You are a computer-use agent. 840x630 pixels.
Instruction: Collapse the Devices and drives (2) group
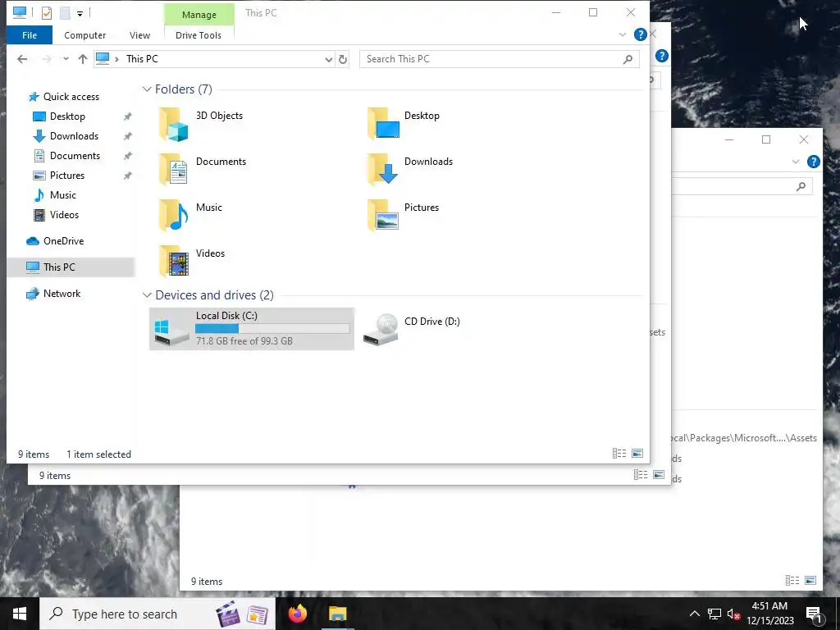[147, 295]
